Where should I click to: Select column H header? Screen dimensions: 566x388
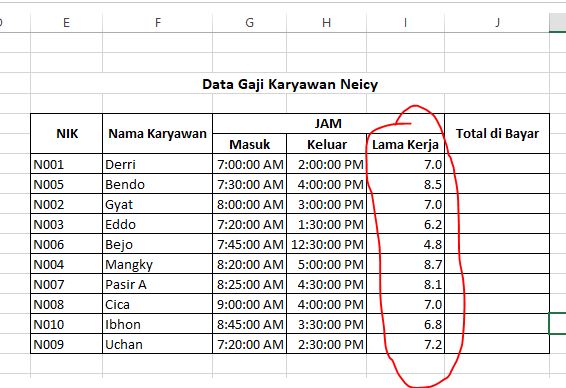(x=326, y=22)
